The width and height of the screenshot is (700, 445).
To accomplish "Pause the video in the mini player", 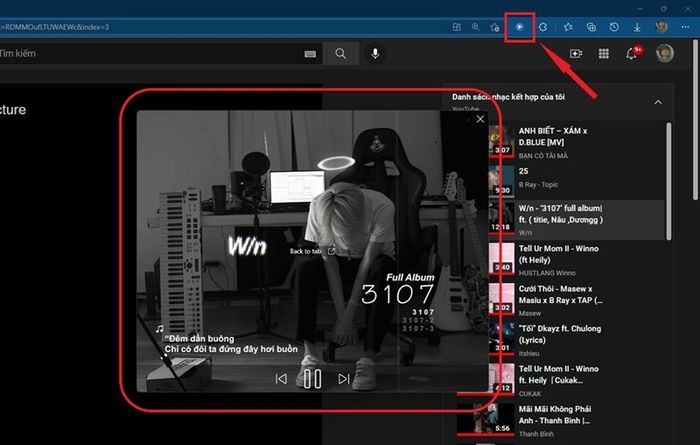I will 312,379.
